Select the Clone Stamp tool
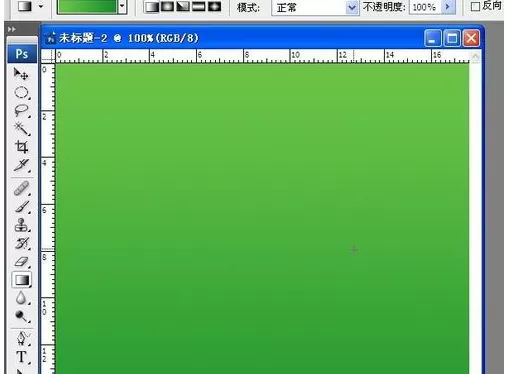507x374 pixels. point(21,225)
